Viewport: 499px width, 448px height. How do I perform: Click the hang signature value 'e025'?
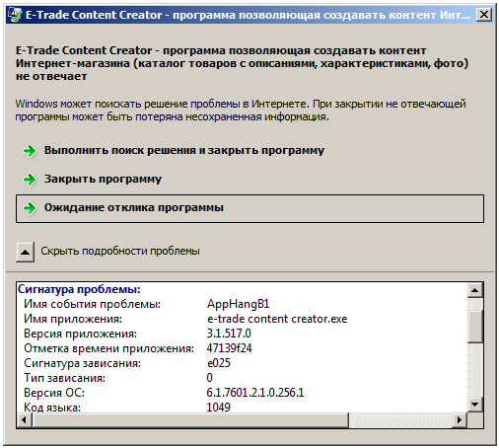pos(219,363)
